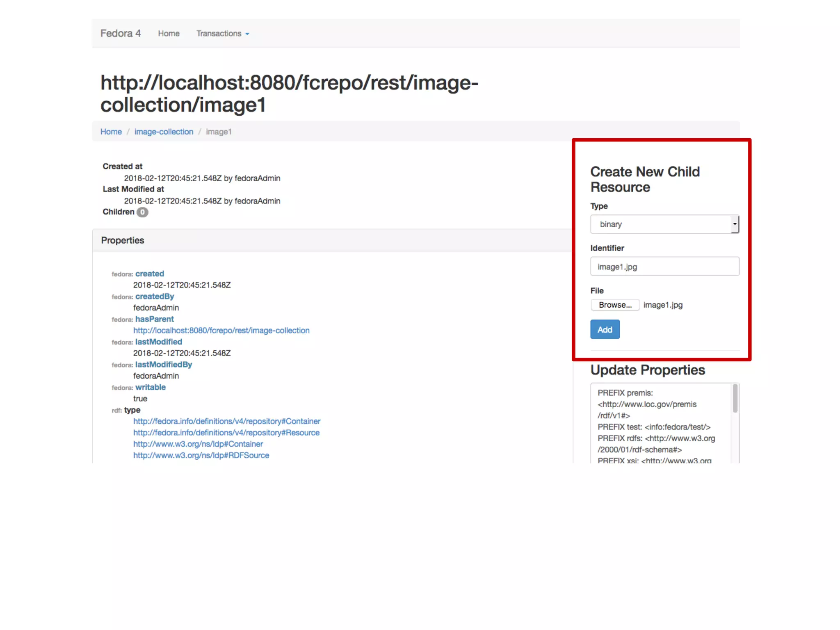Open the ldp#RDFSource type link
840x630 pixels.
pyautogui.click(x=201, y=455)
